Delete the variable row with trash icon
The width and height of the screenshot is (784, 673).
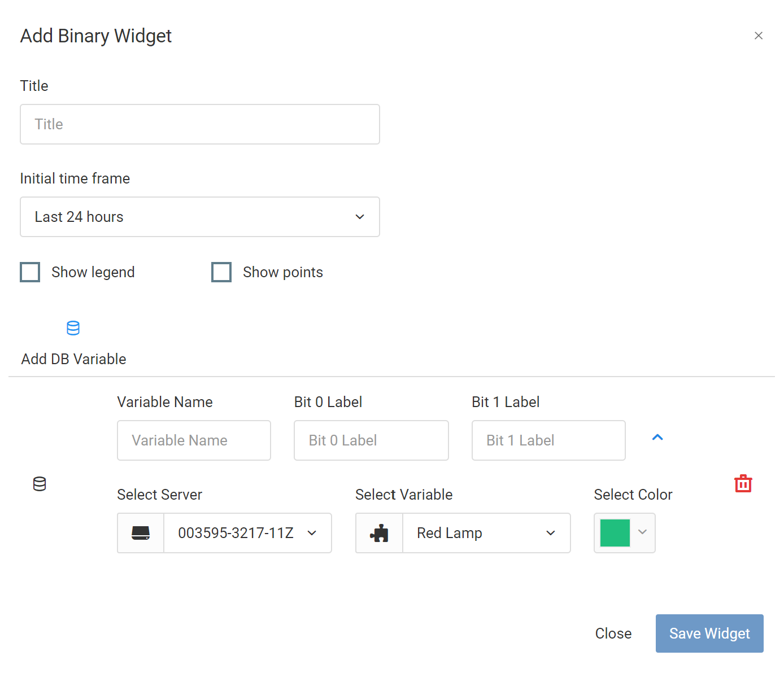[743, 483]
